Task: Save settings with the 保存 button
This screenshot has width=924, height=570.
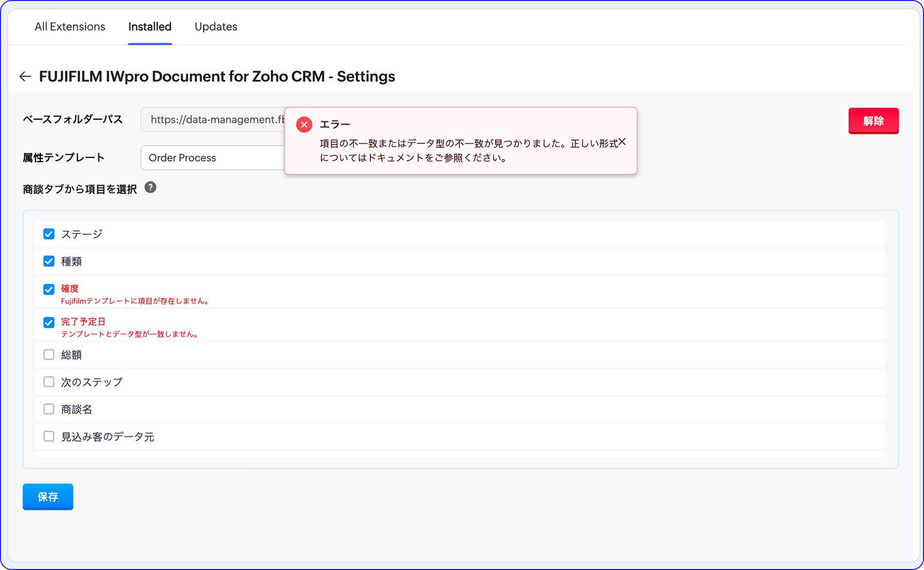Action: pos(48,497)
